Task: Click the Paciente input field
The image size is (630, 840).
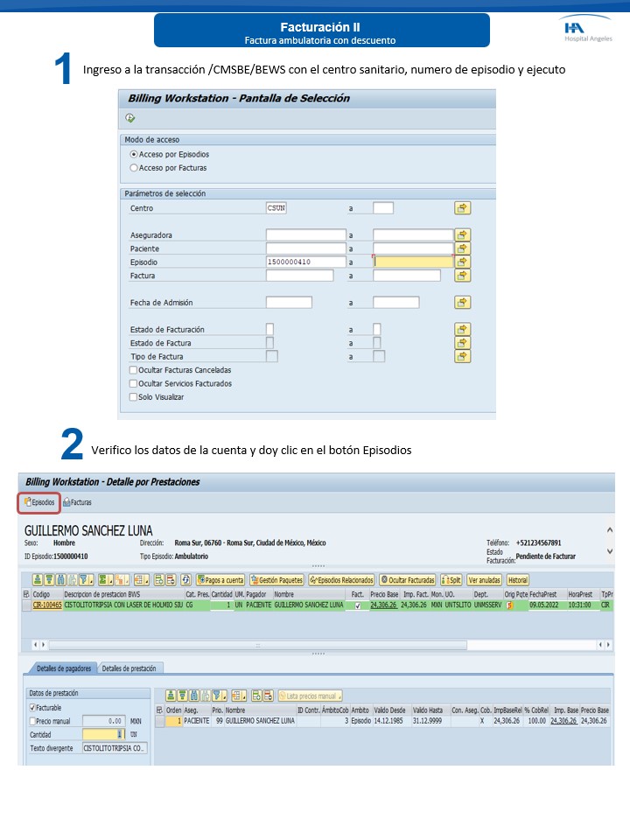Action: (305, 248)
